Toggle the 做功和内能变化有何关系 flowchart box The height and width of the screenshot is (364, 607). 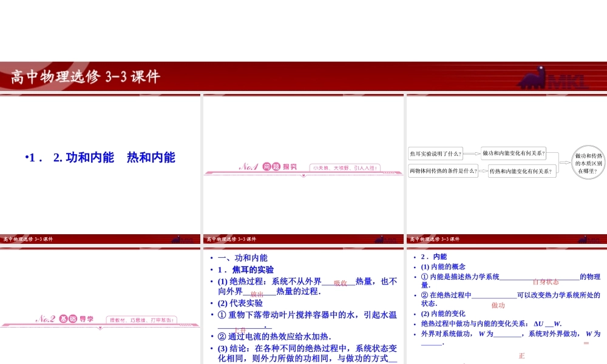click(x=512, y=153)
